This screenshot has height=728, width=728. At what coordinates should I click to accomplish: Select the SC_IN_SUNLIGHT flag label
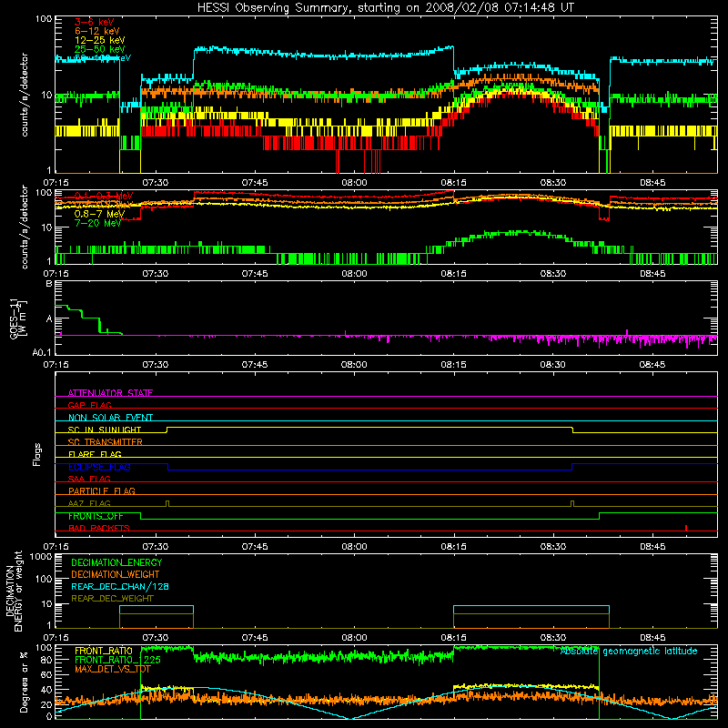(x=105, y=430)
